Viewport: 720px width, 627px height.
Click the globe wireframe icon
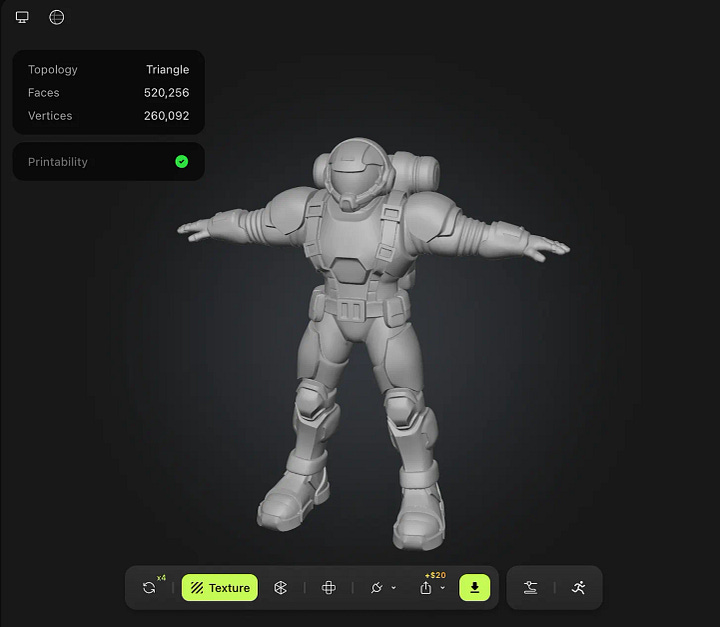pyautogui.click(x=56, y=17)
